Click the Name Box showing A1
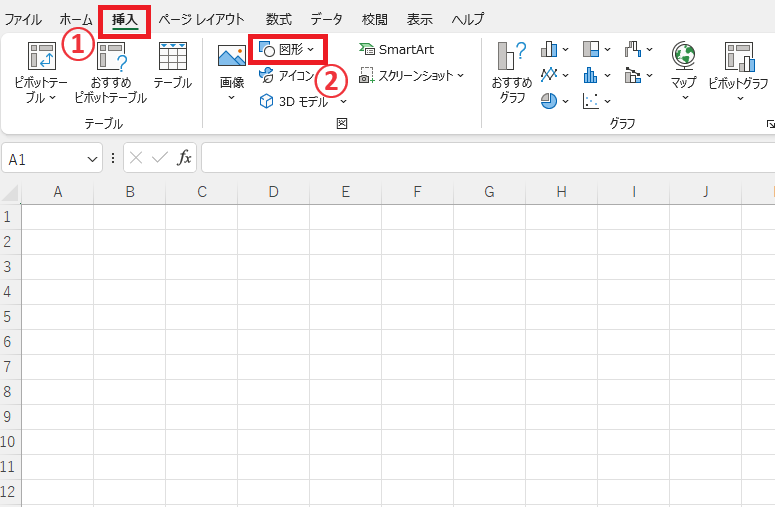 coord(43,159)
